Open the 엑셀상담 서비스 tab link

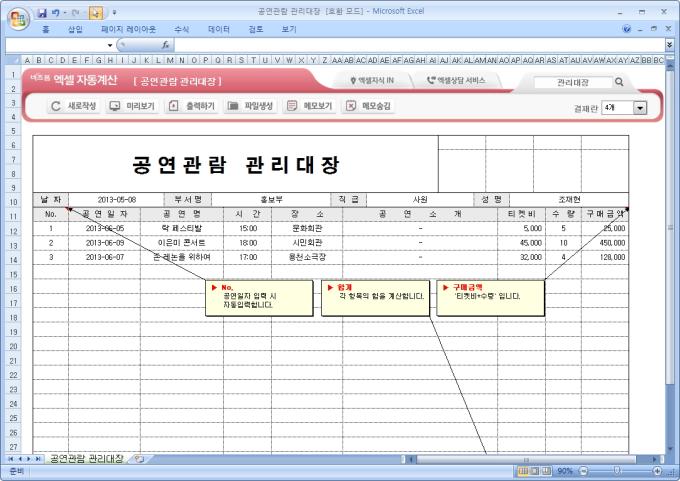point(456,80)
